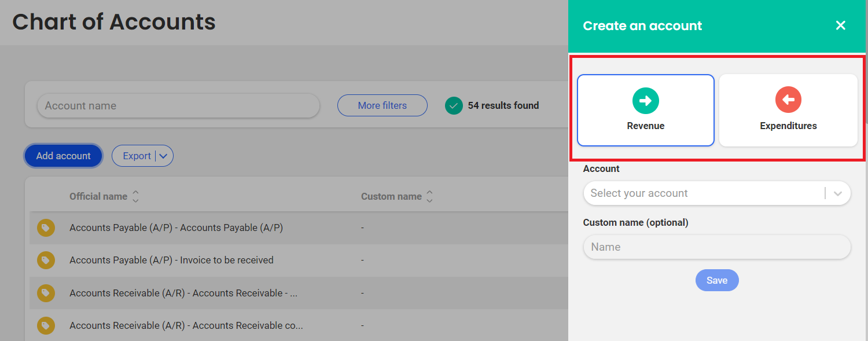The image size is (868, 341).
Task: Click tag icon for Accounts Receivable co... row
Action: point(46,325)
